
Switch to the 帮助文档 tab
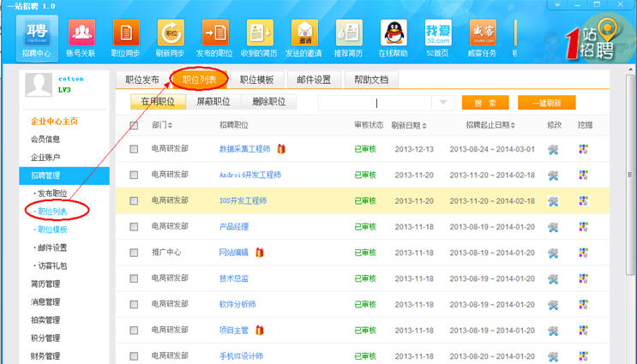click(x=371, y=80)
